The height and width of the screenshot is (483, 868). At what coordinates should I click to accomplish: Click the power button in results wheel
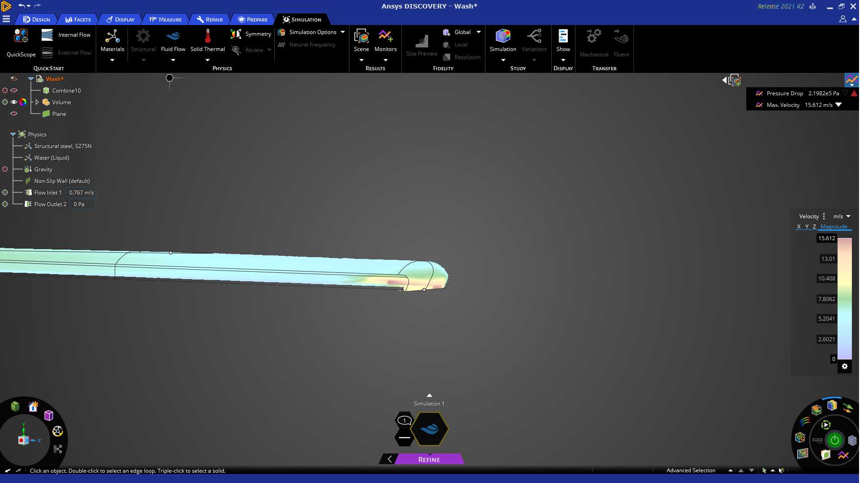point(834,440)
